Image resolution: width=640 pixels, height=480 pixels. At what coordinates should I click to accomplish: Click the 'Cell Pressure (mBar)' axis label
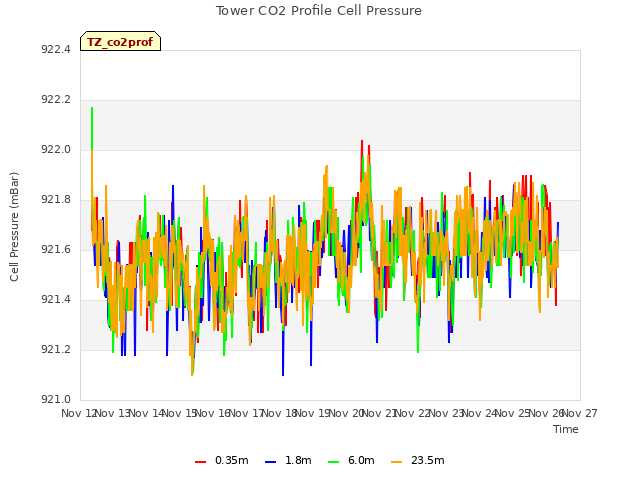[x=14, y=227]
